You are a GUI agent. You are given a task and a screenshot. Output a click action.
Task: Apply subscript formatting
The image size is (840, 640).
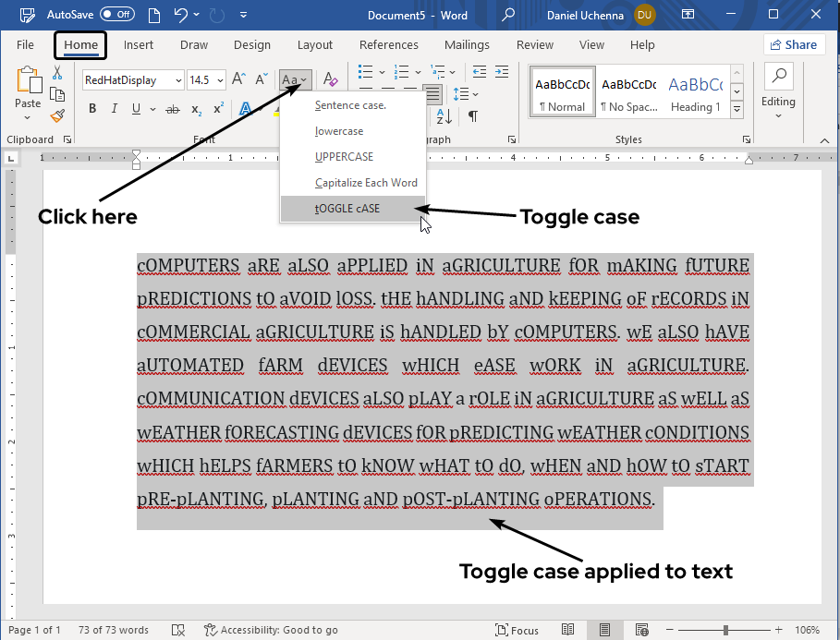[x=196, y=108]
